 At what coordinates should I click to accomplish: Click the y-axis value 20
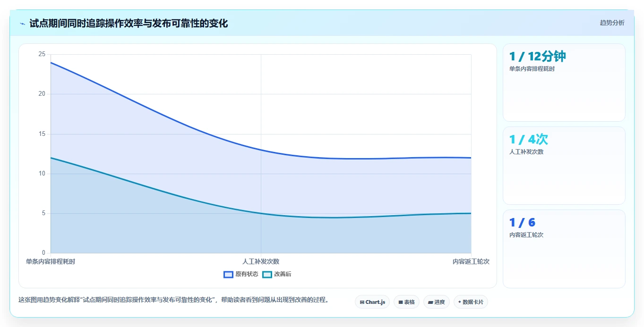42,94
